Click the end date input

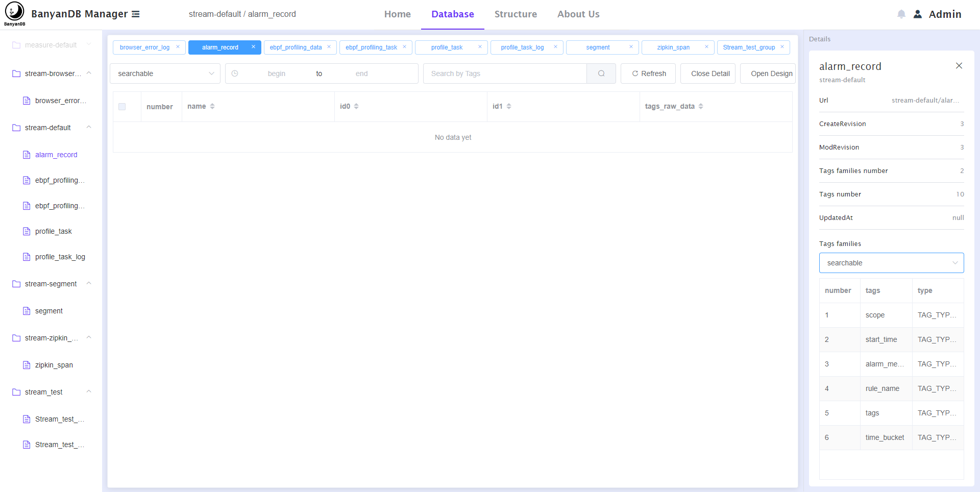click(361, 73)
